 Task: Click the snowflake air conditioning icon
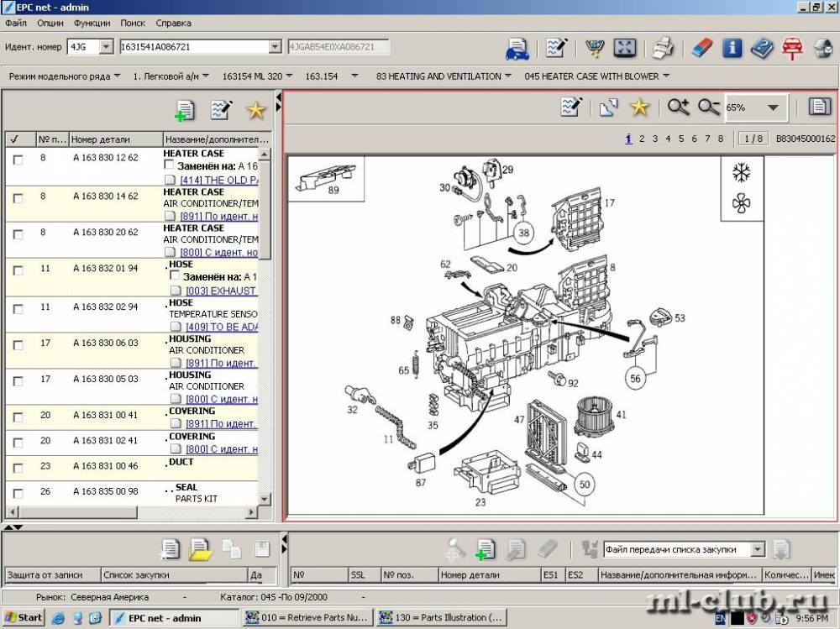[742, 173]
